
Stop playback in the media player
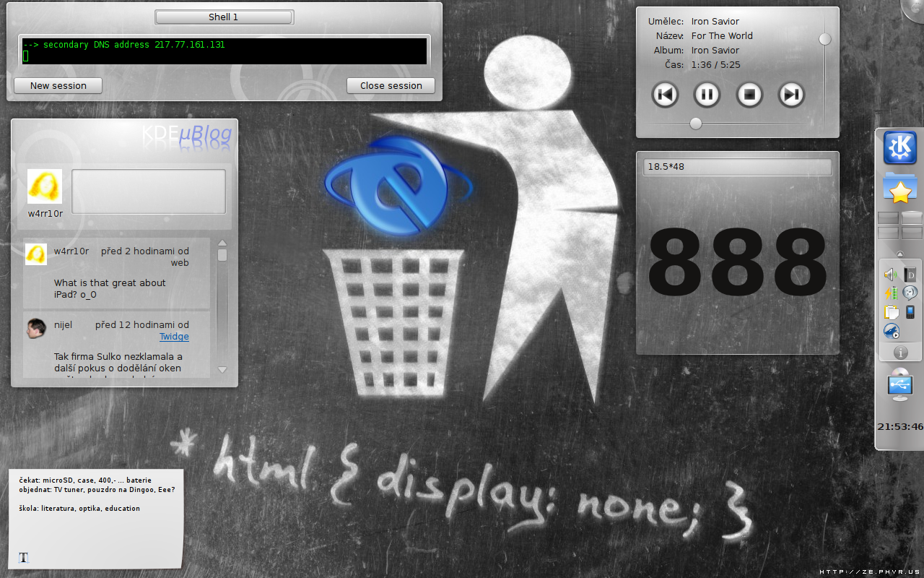pyautogui.click(x=749, y=94)
